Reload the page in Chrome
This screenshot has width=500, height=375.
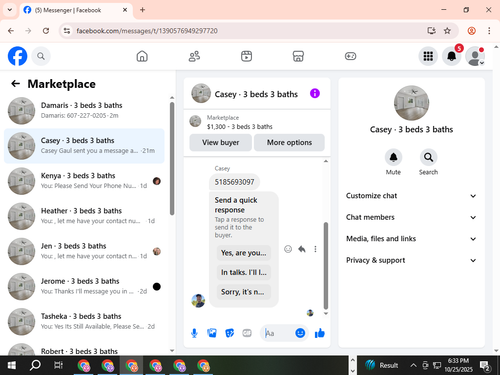[46, 31]
